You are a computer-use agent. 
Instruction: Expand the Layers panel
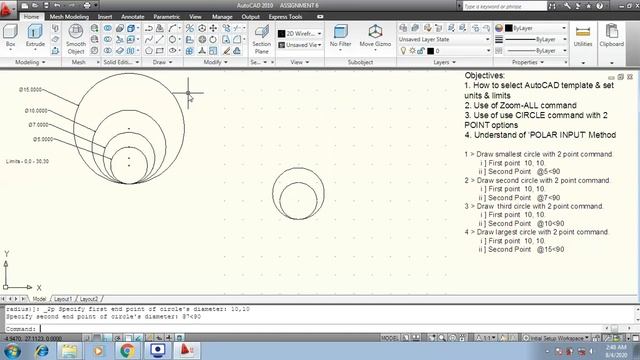point(444,62)
